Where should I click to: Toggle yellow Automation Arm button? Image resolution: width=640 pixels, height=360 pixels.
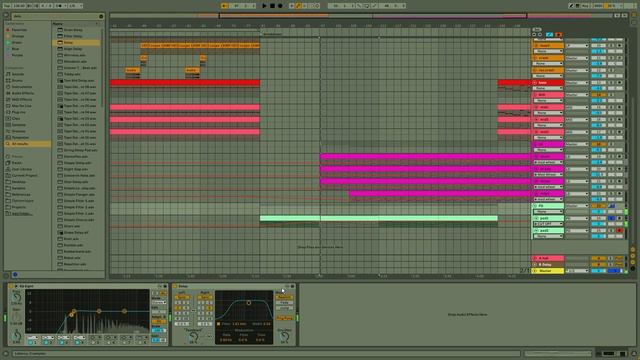298,6
